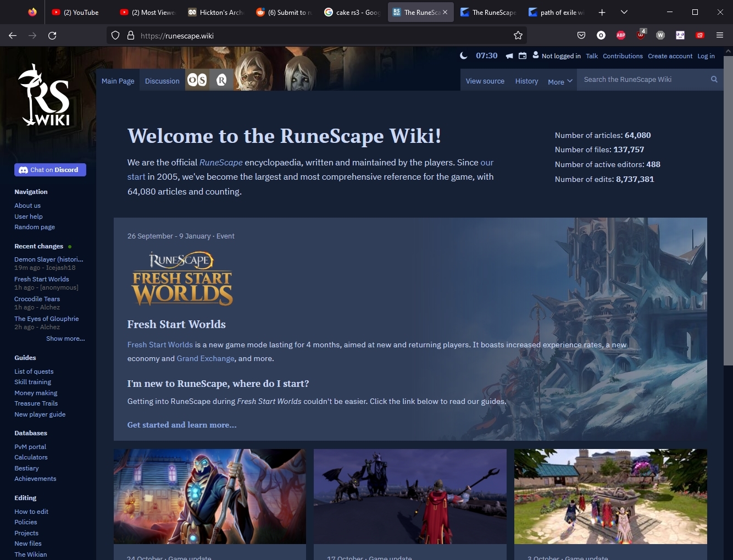The height and width of the screenshot is (560, 733).
Task: Open the uBlock Origin extension
Action: (641, 35)
